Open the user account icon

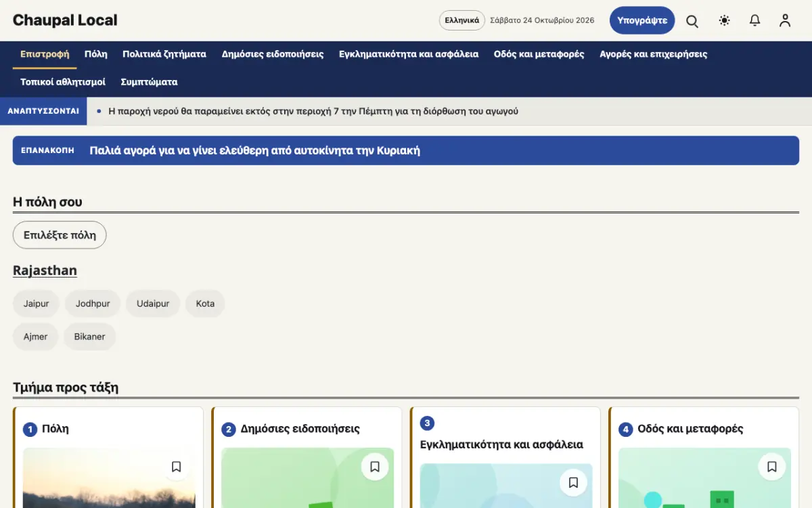(785, 20)
